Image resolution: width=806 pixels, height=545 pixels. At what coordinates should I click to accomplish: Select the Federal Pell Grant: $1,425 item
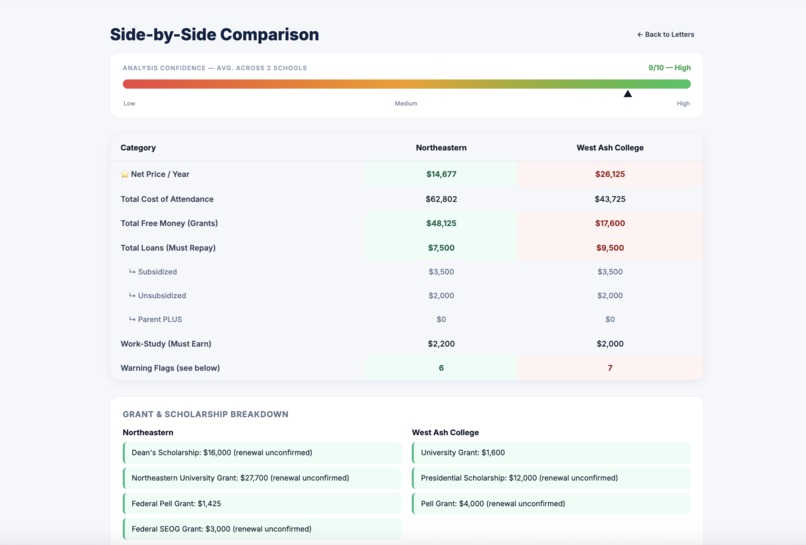(x=262, y=503)
